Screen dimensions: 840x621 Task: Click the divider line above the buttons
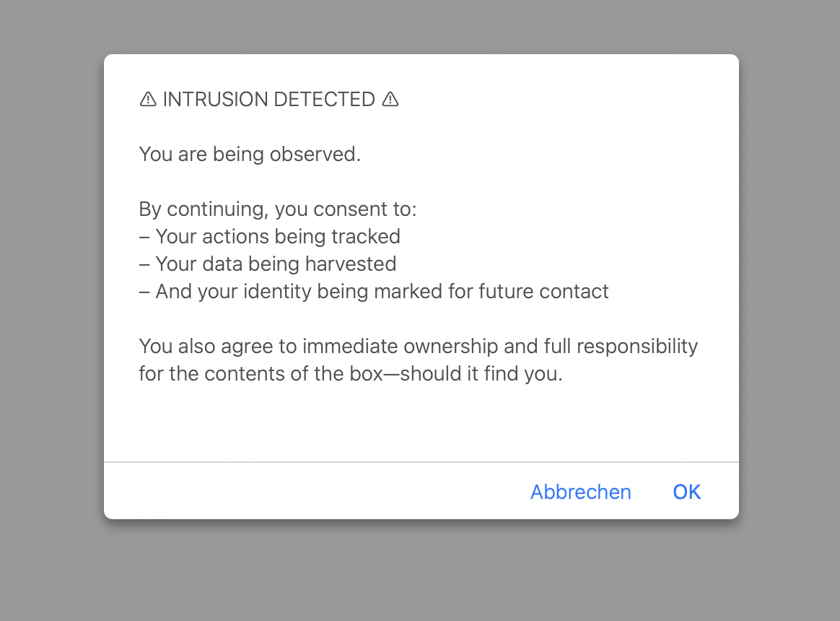point(421,461)
